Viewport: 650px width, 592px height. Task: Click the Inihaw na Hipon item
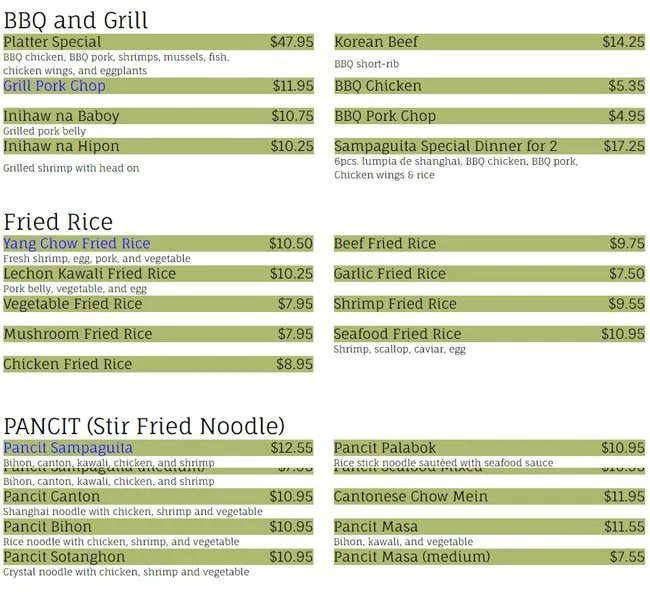pyautogui.click(x=60, y=146)
